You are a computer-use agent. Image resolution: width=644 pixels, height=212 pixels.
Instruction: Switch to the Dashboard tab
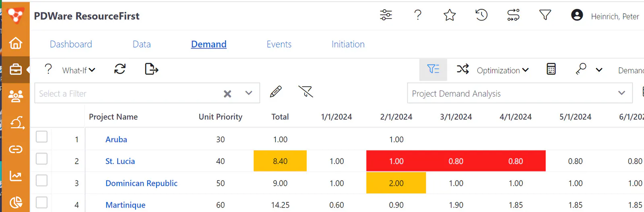click(71, 44)
